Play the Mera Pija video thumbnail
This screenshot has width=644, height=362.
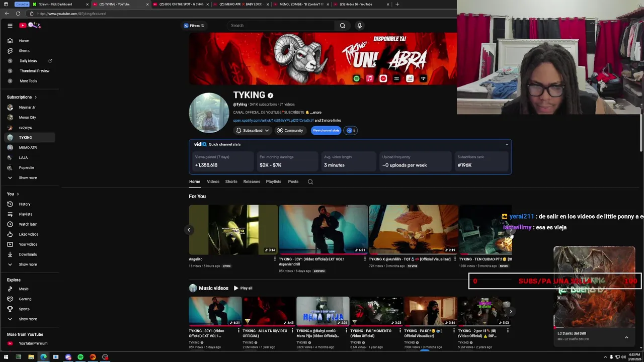[x=323, y=311]
